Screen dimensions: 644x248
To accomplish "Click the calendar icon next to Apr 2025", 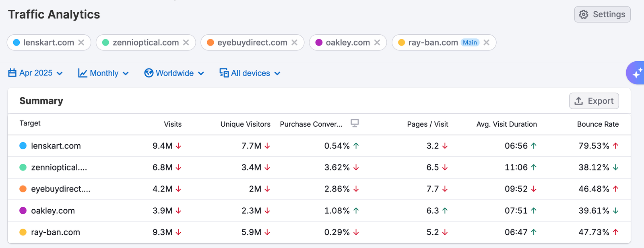I will [x=12, y=73].
